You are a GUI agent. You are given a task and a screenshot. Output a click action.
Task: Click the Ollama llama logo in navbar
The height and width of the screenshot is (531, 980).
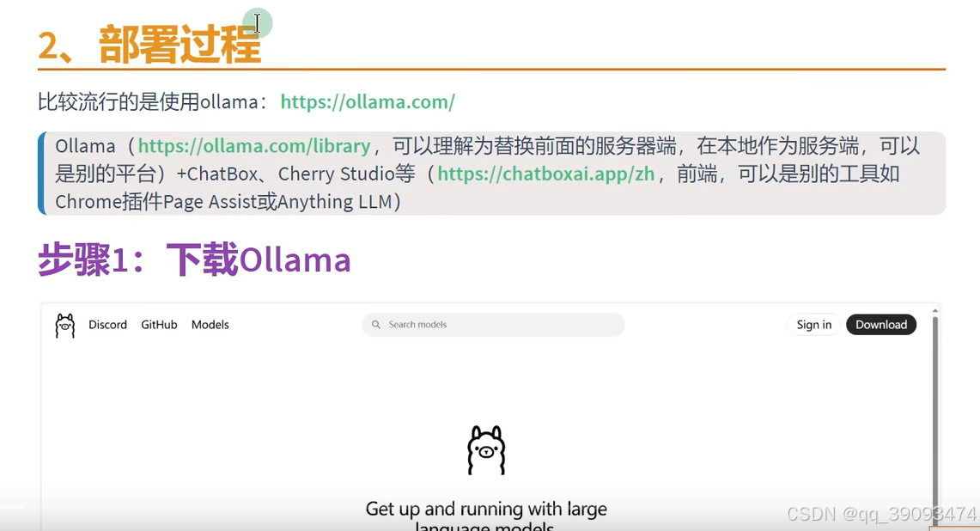[x=65, y=326]
